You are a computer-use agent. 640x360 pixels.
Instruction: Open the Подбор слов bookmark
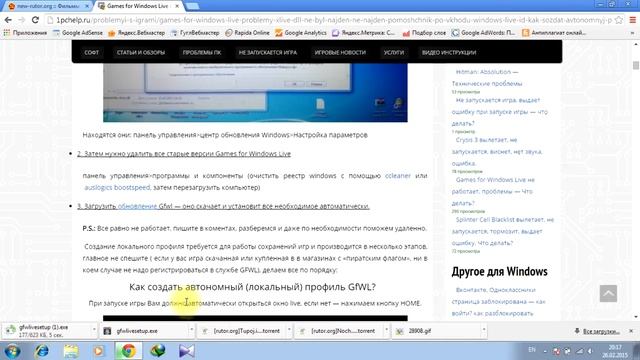(424, 33)
